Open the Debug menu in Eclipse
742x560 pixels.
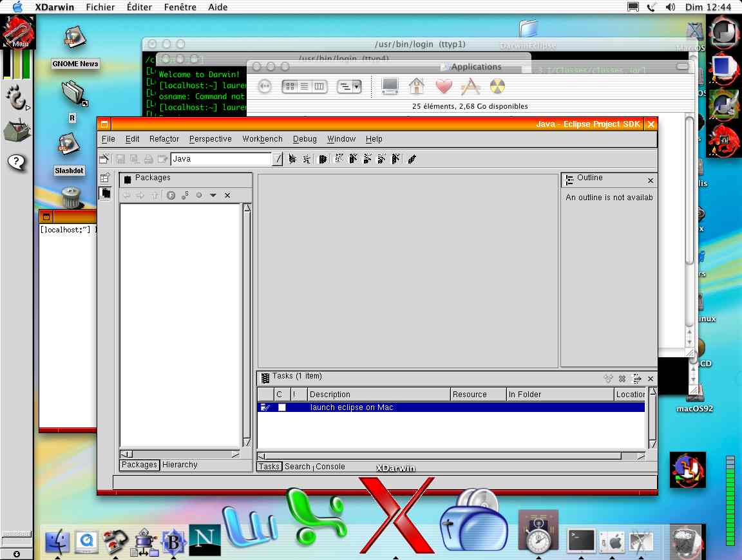[305, 139]
